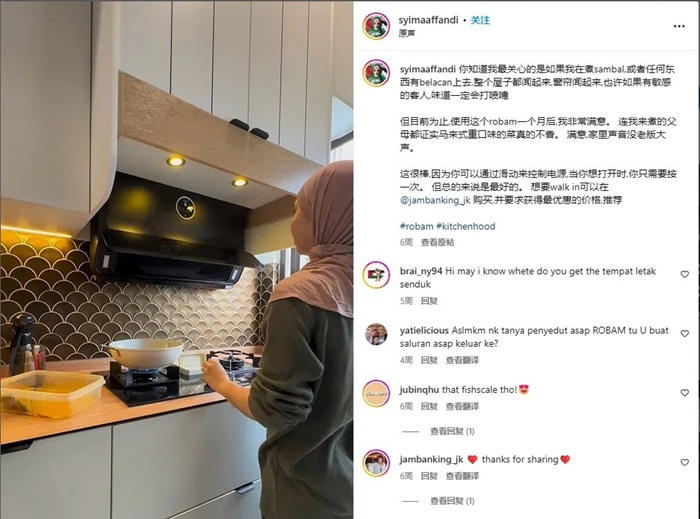Open syimaaffandi header profile avatar
Screen dimensions: 700x519
(x=376, y=26)
